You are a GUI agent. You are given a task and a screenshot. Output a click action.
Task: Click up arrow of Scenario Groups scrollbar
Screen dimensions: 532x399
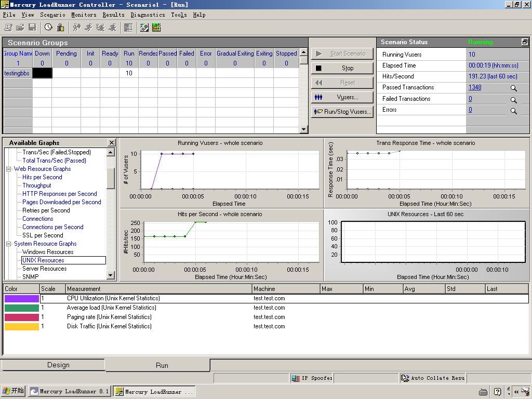click(303, 52)
